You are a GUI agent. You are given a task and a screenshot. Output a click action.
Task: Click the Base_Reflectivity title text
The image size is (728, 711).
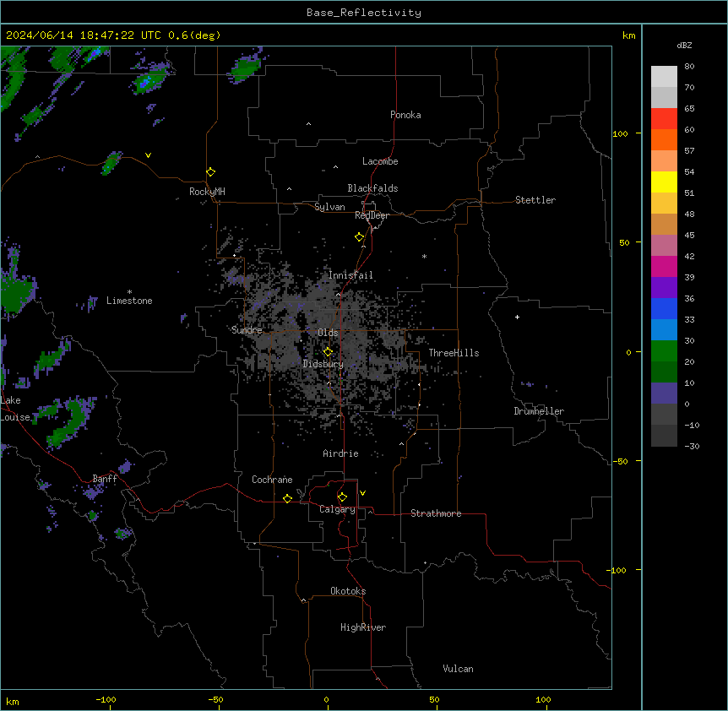point(364,13)
